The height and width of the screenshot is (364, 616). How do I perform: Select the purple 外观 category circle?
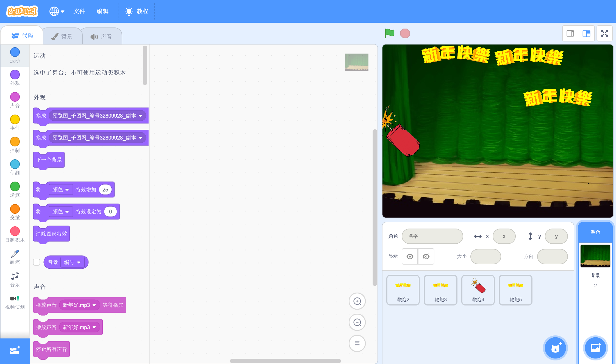(x=15, y=74)
